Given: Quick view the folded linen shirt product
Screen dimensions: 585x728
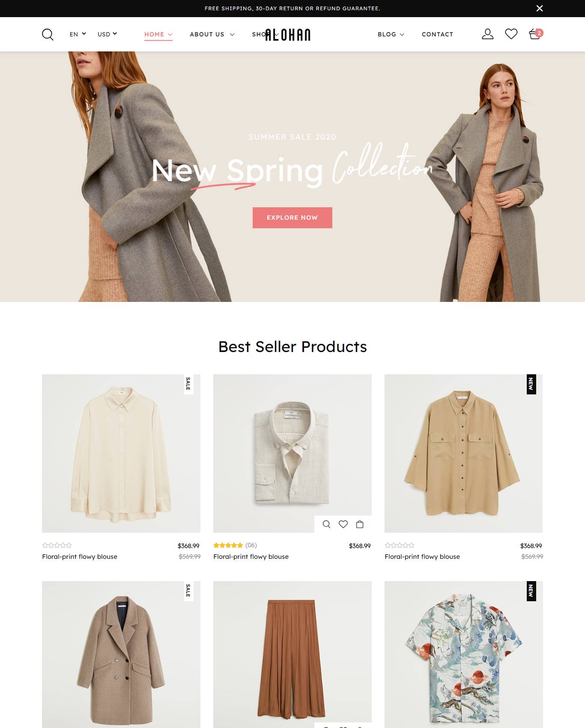Looking at the screenshot, I should point(326,524).
